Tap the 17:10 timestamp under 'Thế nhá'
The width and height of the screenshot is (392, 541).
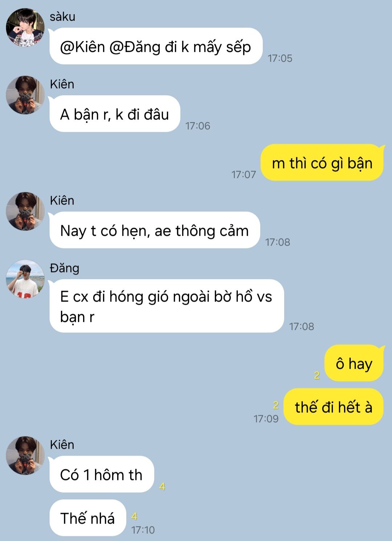pyautogui.click(x=143, y=530)
